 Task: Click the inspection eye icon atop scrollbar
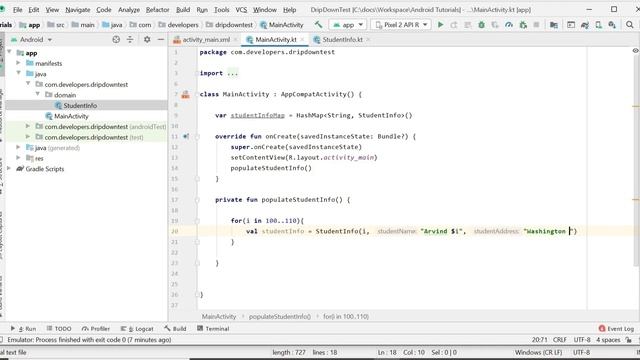click(635, 51)
